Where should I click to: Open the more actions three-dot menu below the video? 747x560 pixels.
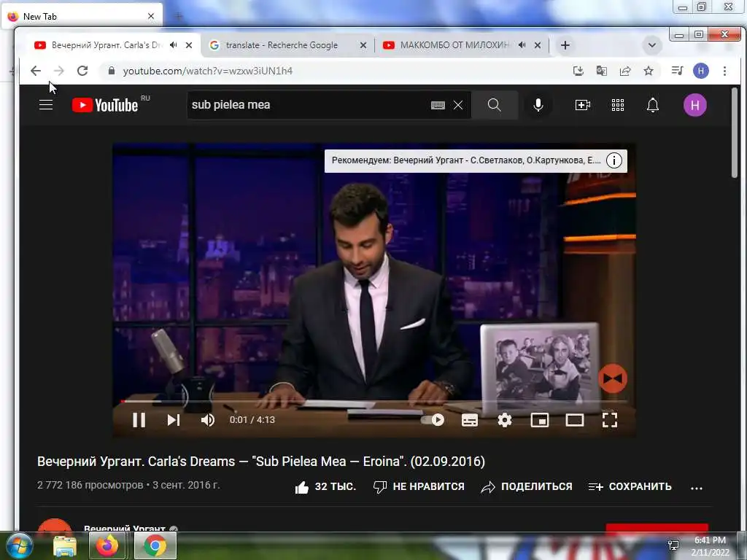click(x=697, y=488)
